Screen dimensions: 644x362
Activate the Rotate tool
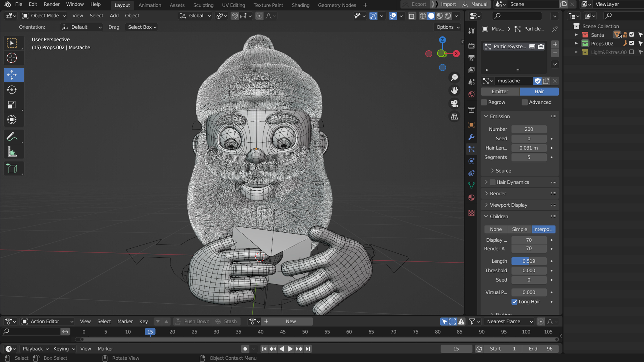click(x=12, y=90)
